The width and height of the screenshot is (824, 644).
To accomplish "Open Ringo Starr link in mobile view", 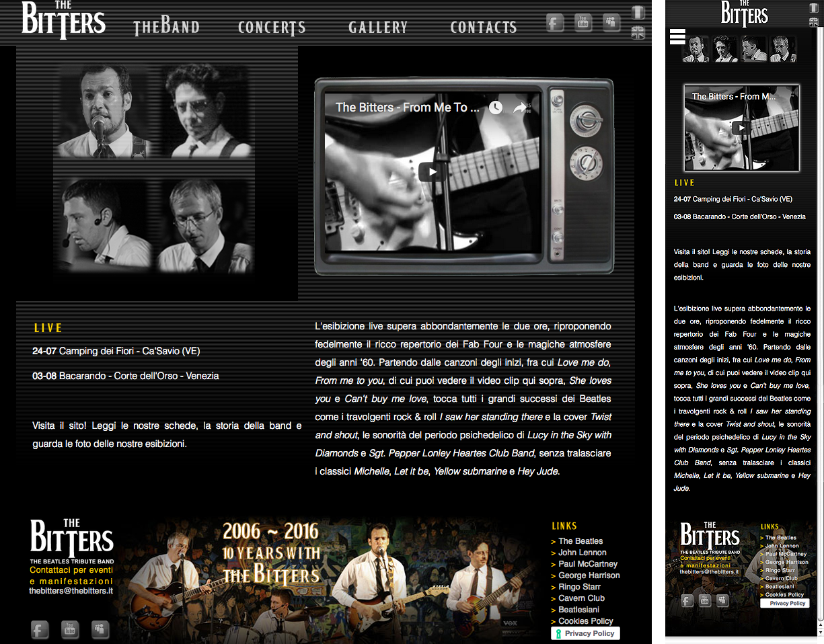I will pos(779,570).
